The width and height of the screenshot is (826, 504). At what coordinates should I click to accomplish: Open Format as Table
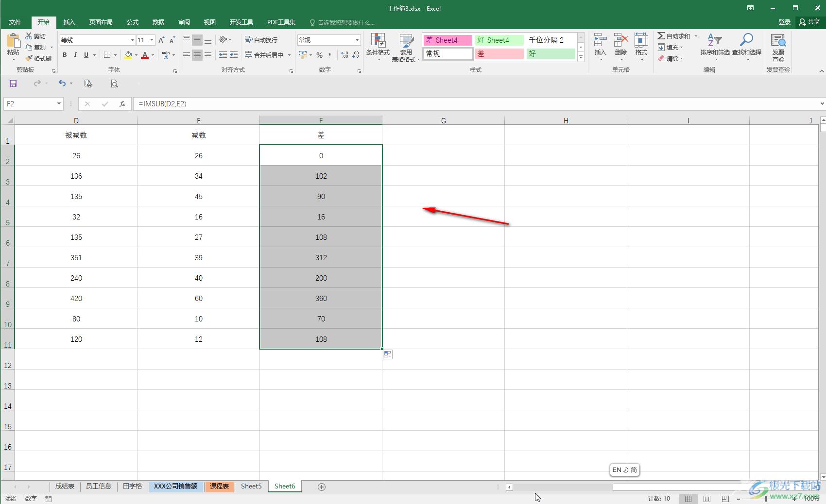(406, 47)
